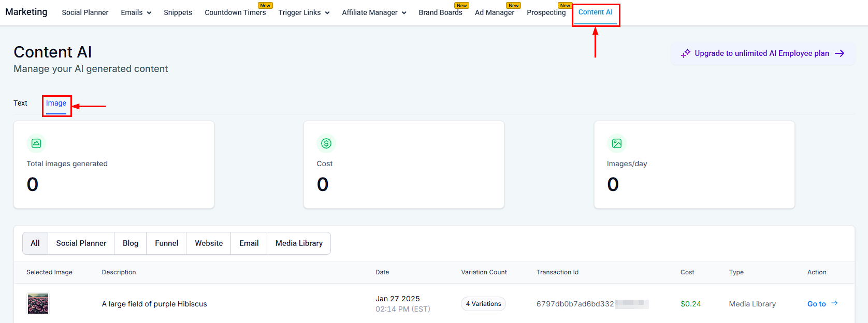Open Content AI in top navigation

click(595, 12)
